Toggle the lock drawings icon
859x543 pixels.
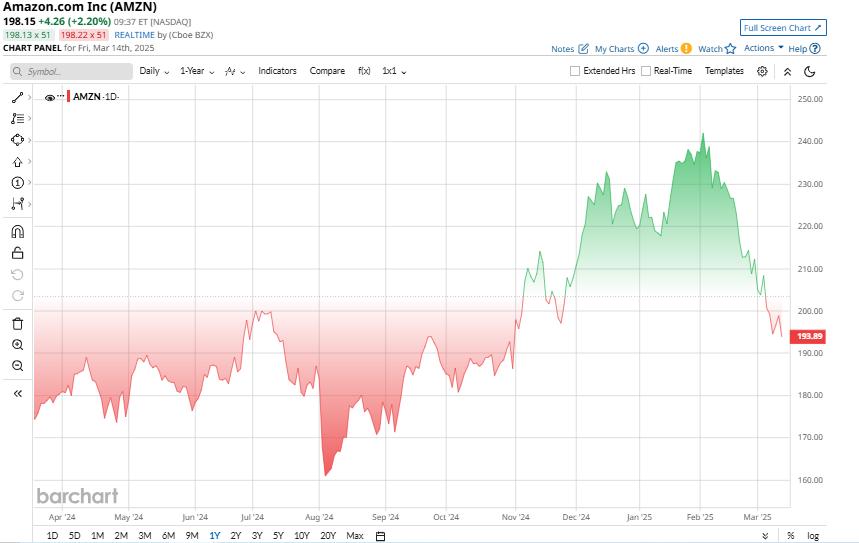[x=18, y=253]
